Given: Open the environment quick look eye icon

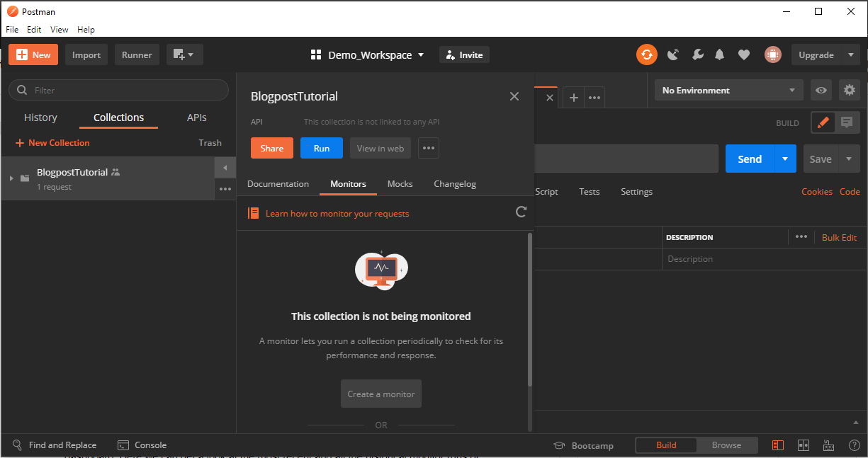Looking at the screenshot, I should click(820, 90).
